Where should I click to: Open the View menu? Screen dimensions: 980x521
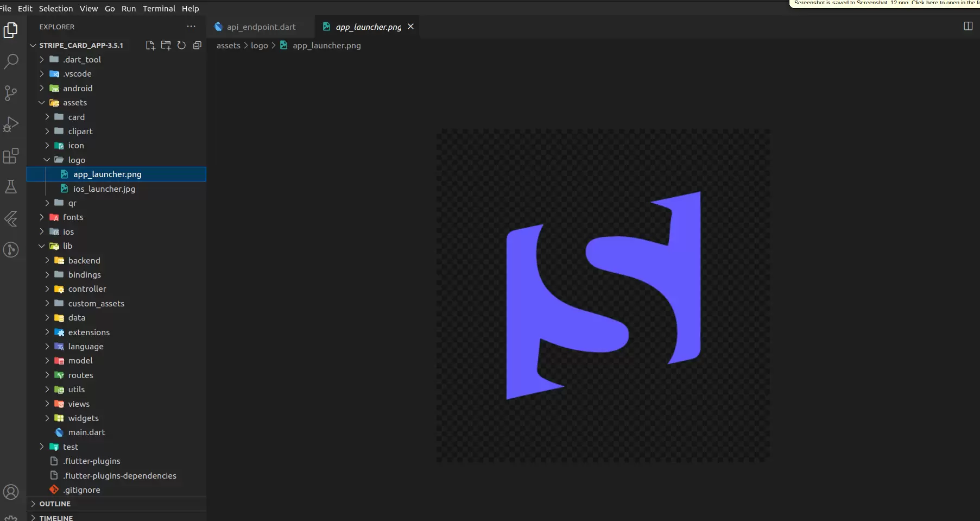(89, 8)
